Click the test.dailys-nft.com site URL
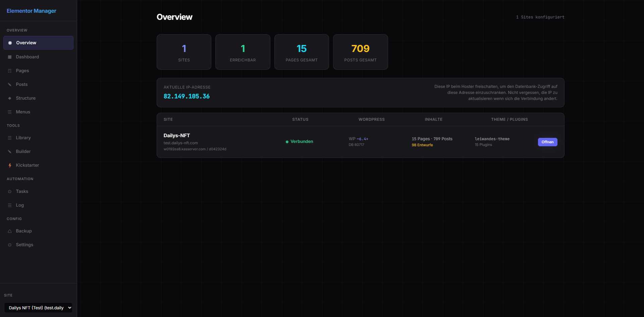 coord(180,143)
